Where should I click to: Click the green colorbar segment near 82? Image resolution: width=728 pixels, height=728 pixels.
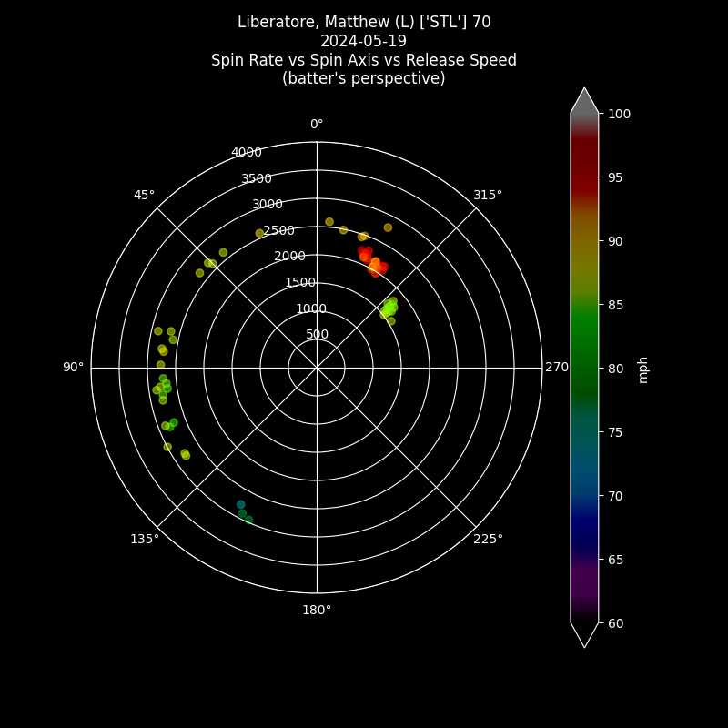click(x=584, y=344)
